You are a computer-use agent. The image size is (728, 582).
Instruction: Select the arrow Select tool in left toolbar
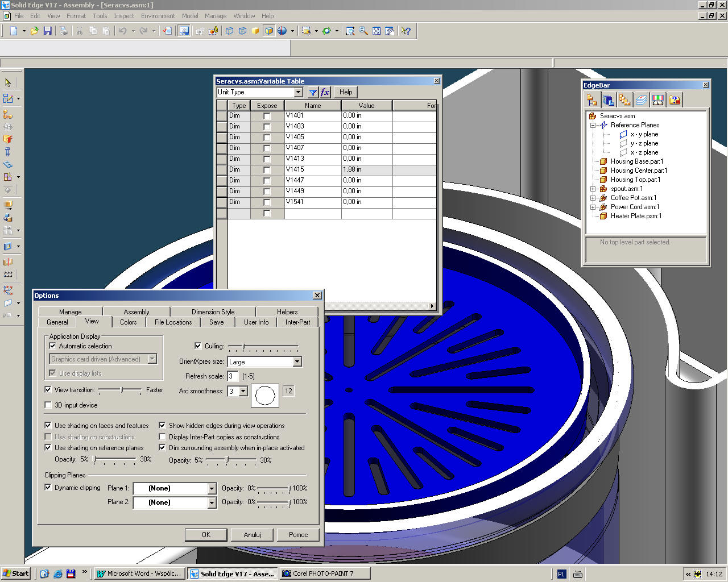[8, 82]
